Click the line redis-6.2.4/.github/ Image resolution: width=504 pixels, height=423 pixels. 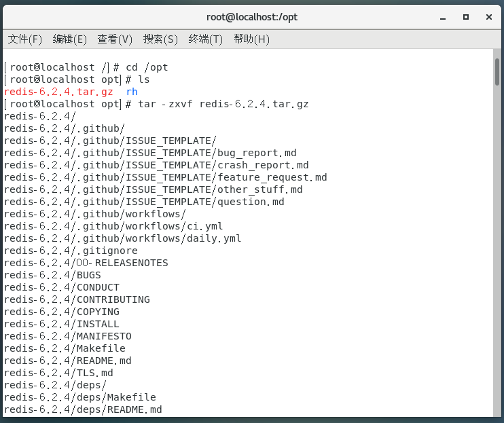coord(65,128)
